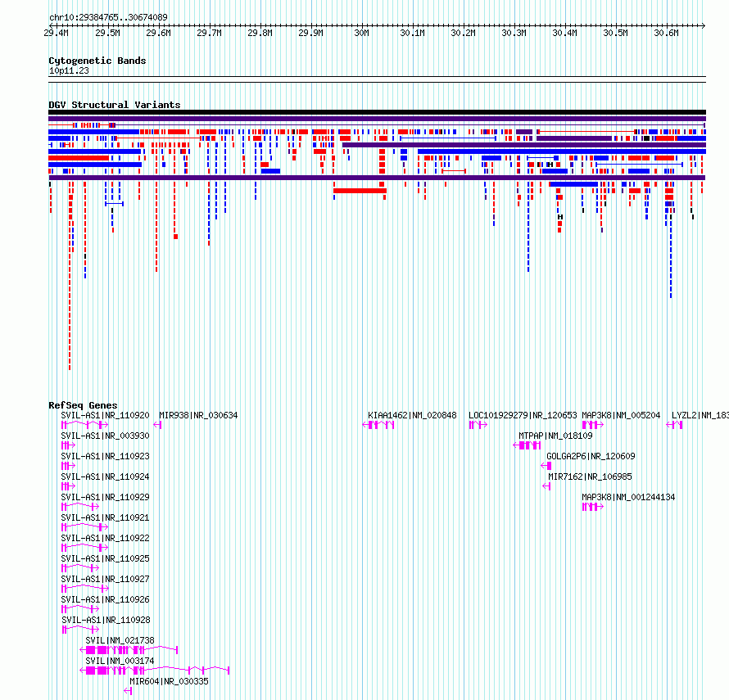The height and width of the screenshot is (700, 729).
Task: Open the RefSeq Genes track title
Action: point(83,405)
